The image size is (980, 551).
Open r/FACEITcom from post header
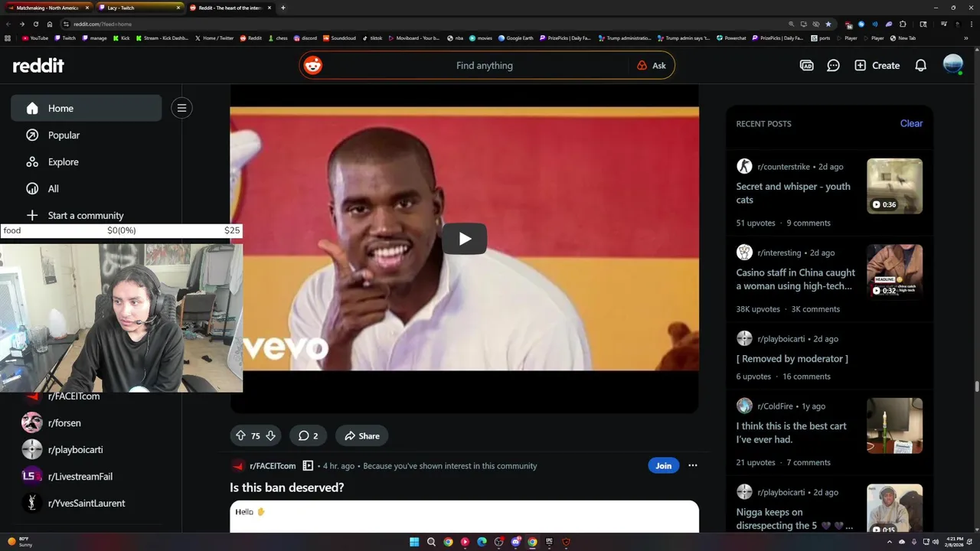coord(273,466)
